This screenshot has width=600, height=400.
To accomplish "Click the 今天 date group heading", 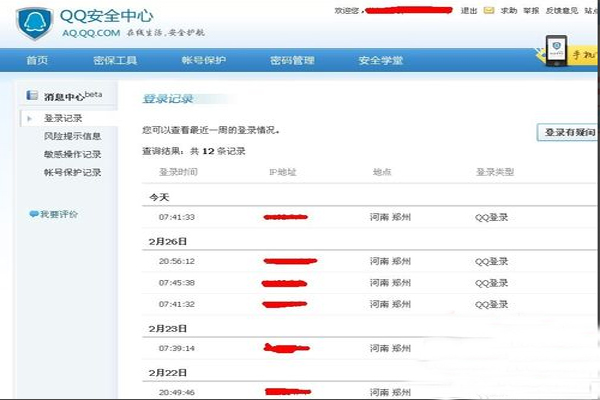I will pos(159,197).
